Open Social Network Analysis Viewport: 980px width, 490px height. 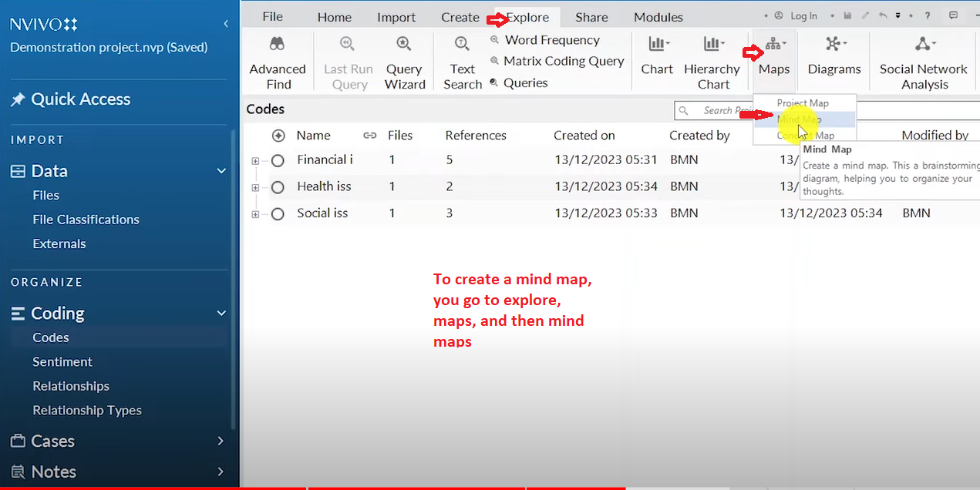click(923, 62)
